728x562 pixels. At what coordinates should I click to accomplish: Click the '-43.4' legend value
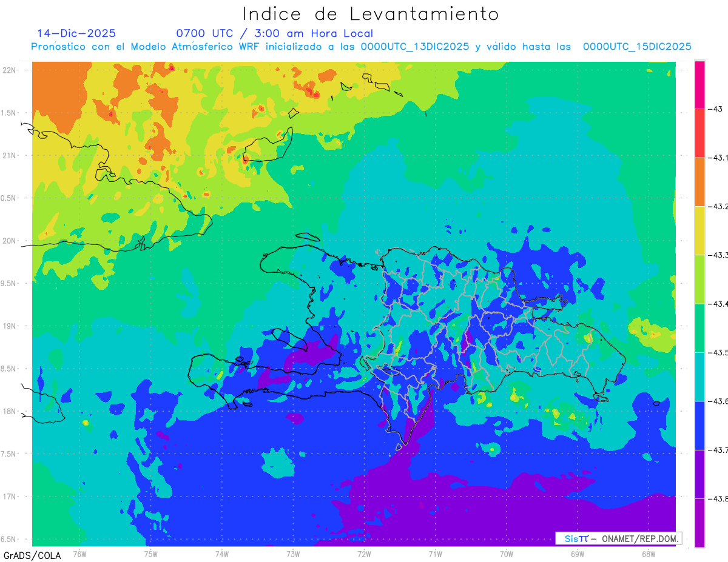click(718, 304)
